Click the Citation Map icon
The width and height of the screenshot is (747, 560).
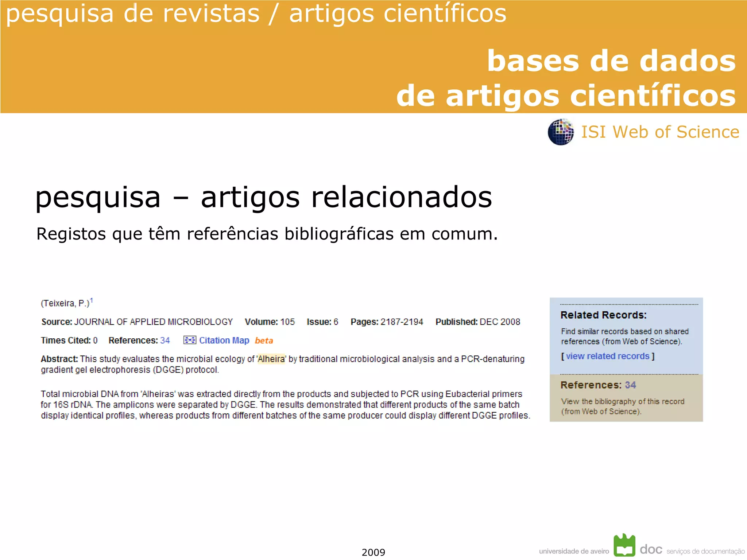point(190,340)
